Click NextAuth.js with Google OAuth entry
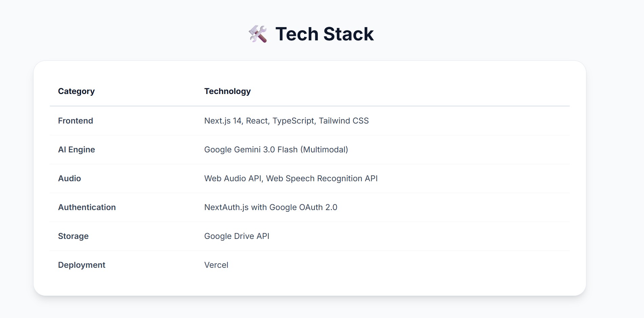 point(271,207)
